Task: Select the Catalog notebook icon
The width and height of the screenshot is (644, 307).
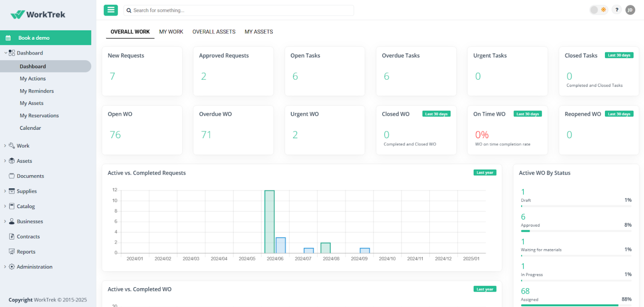Action: [11, 206]
